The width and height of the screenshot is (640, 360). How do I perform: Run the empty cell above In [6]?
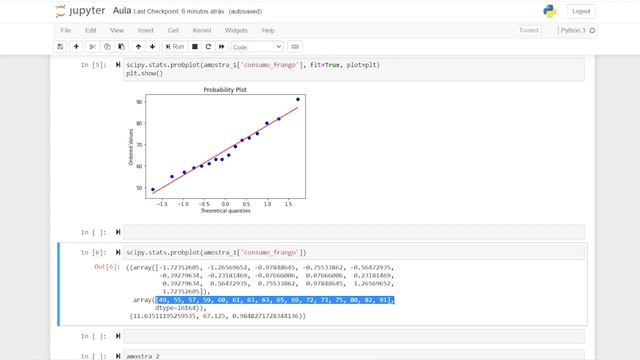click(x=118, y=232)
